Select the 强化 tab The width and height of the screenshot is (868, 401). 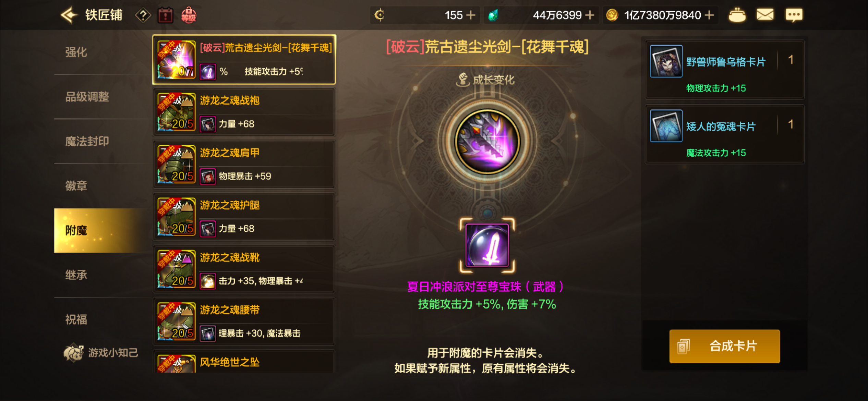click(76, 52)
